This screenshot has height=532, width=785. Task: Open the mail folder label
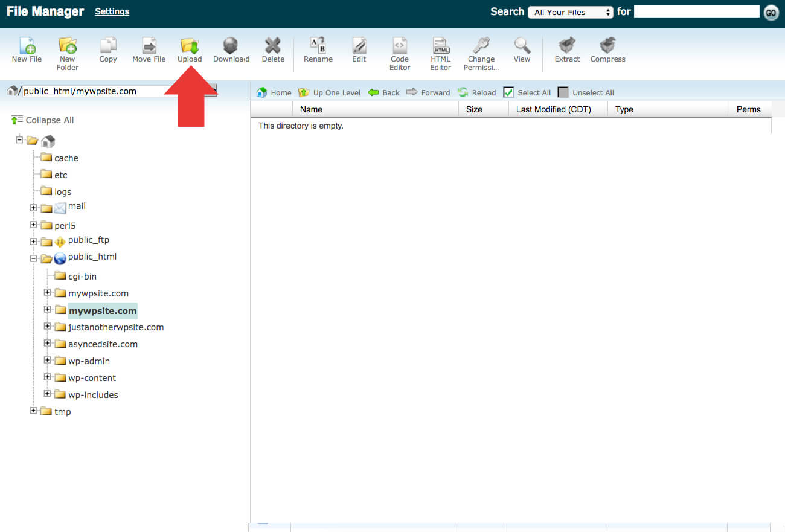[x=77, y=206]
